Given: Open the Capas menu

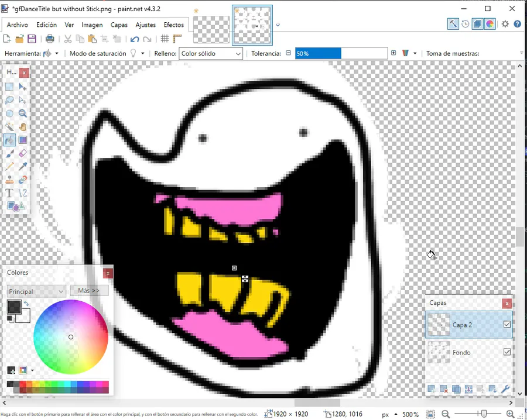Looking at the screenshot, I should [119, 25].
